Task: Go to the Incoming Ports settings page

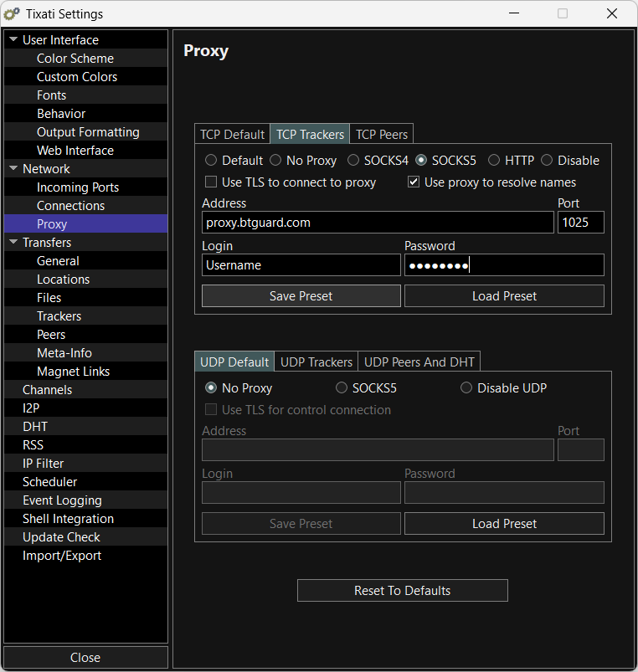Action: 77,187
